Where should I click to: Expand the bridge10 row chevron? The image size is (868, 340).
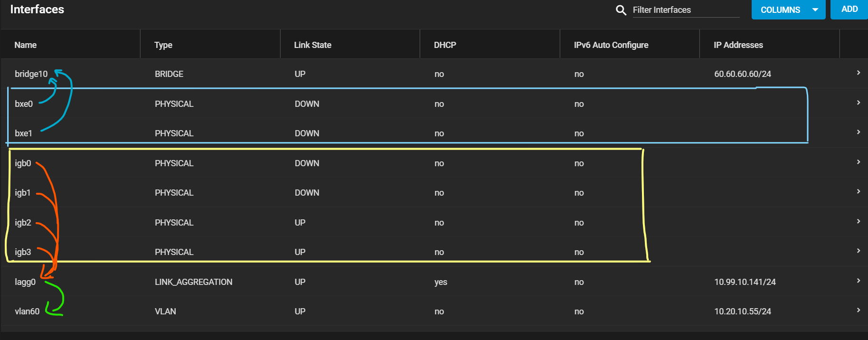(x=859, y=73)
